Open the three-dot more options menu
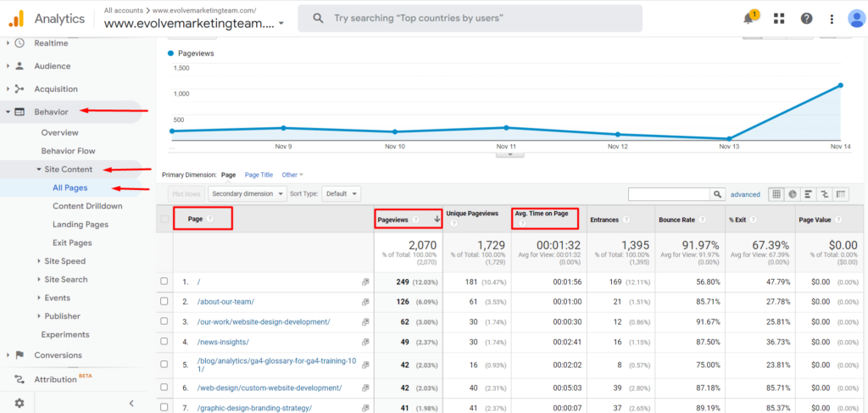This screenshot has width=868, height=413. click(832, 19)
